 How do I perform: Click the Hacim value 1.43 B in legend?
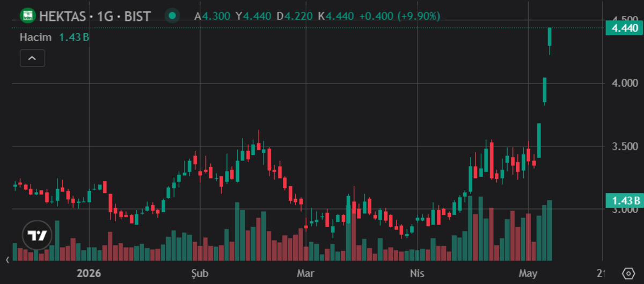(x=74, y=38)
